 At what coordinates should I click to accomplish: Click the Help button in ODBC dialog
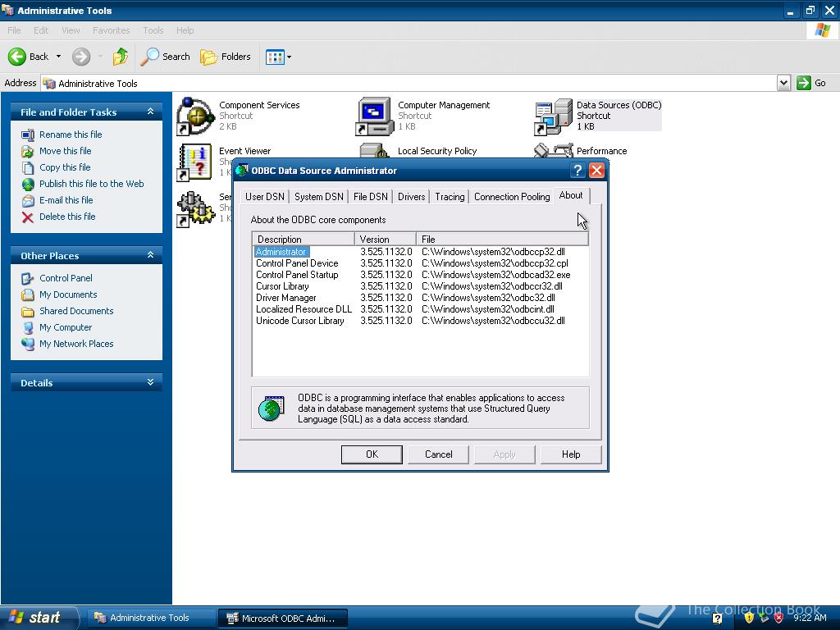pos(571,454)
